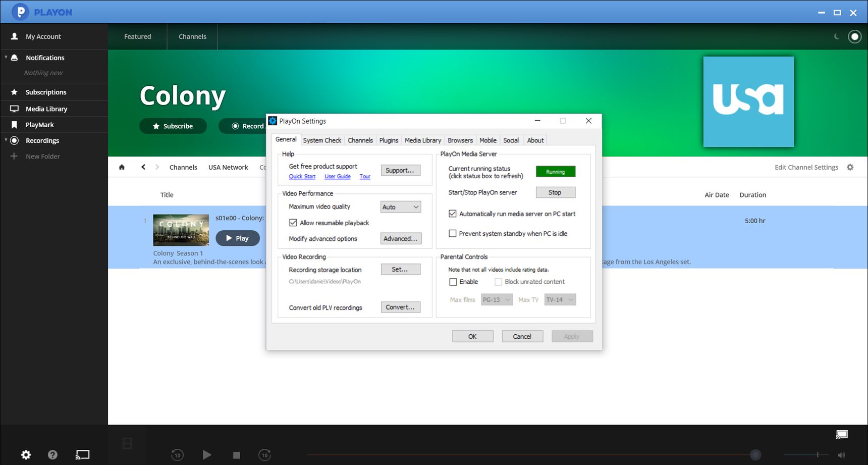The height and width of the screenshot is (465, 868).
Task: Click the play button in player bar
Action: [207, 455]
